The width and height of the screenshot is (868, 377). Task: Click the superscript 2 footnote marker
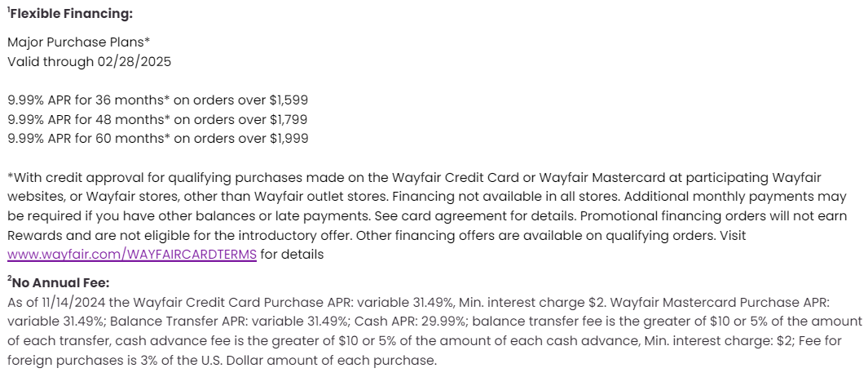point(9,280)
